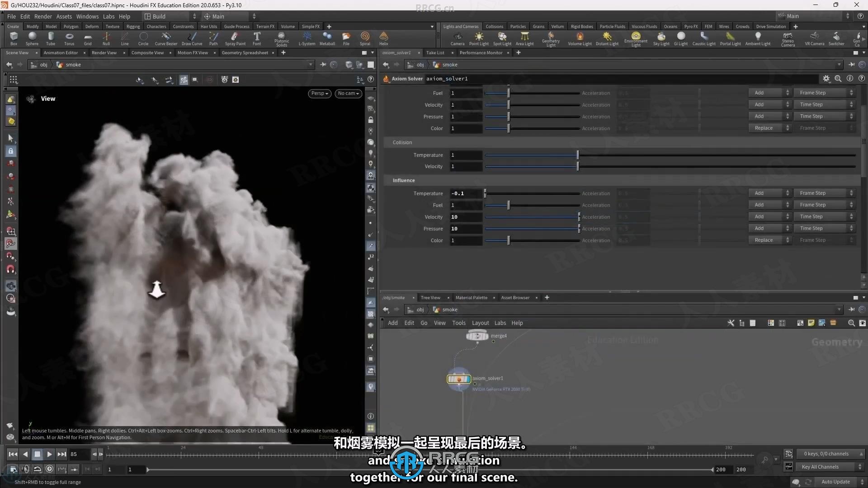Image resolution: width=868 pixels, height=488 pixels.
Task: Stop timeline playback
Action: [x=38, y=454]
